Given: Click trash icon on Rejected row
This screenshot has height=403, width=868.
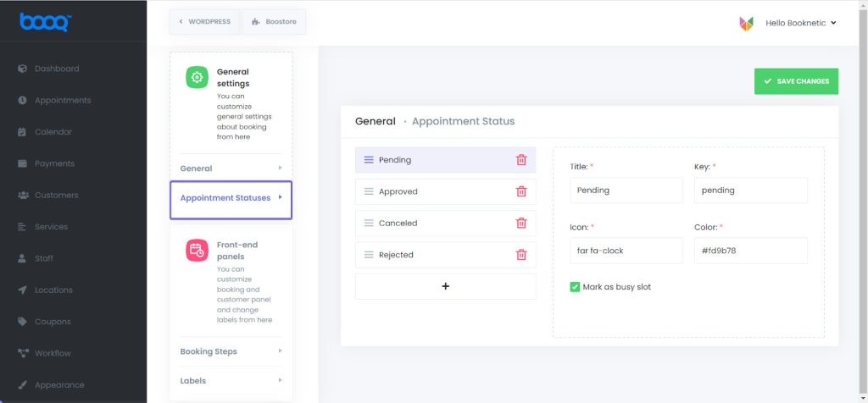Looking at the screenshot, I should pos(521,255).
